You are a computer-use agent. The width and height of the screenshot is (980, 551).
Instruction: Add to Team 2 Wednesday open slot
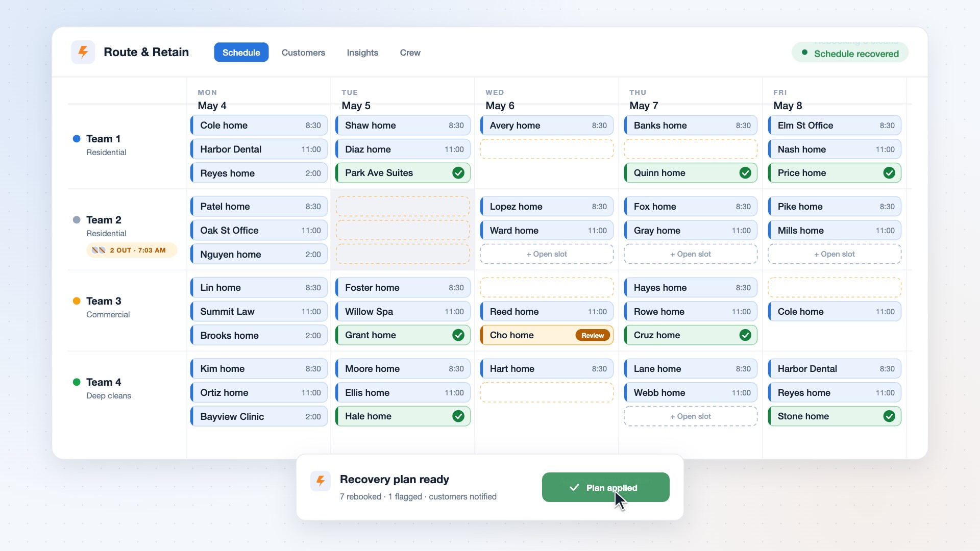[x=546, y=254]
